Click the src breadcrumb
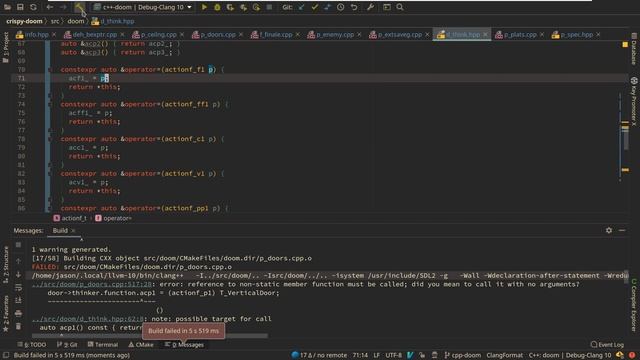640x360 pixels. click(x=55, y=21)
